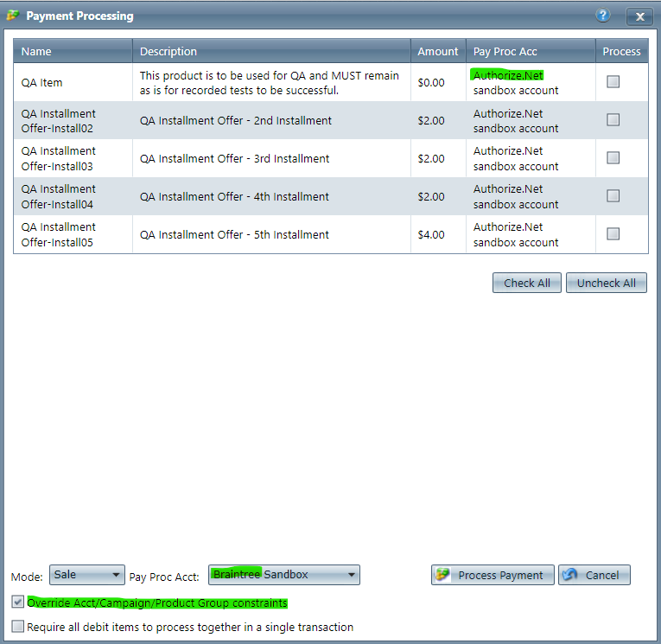661x644 pixels.
Task: Select QA Installment Offer-Install03 name cell
Action: coord(73,158)
